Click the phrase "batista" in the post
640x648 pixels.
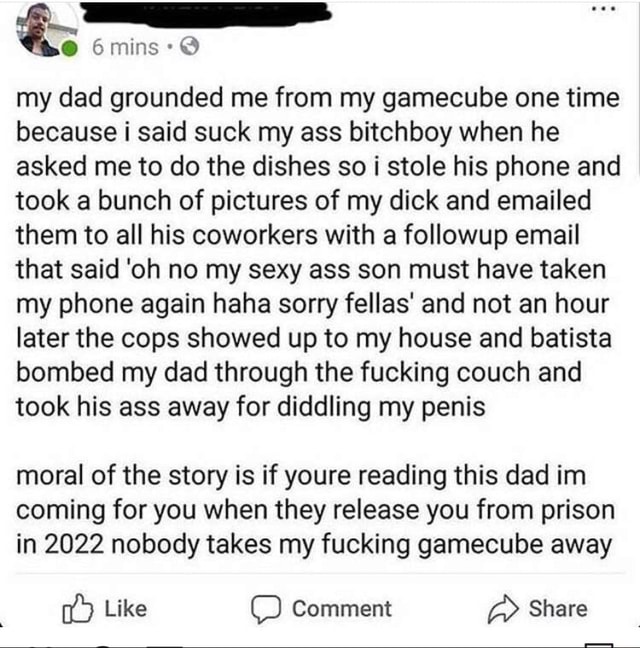pyautogui.click(x=571, y=338)
